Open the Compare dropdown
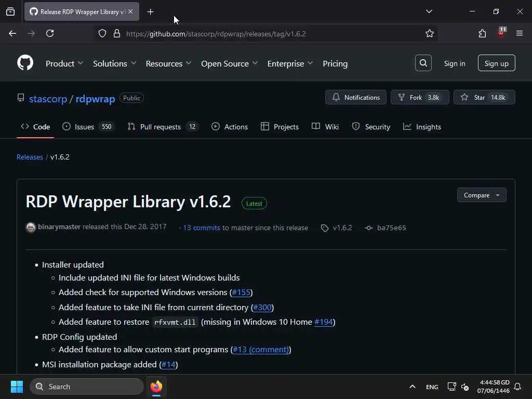 pos(482,195)
